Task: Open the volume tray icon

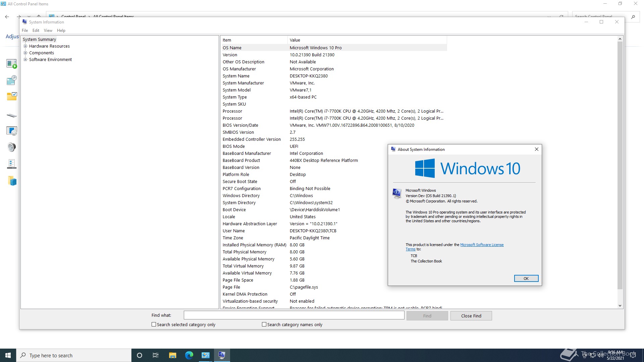Action: [600, 355]
